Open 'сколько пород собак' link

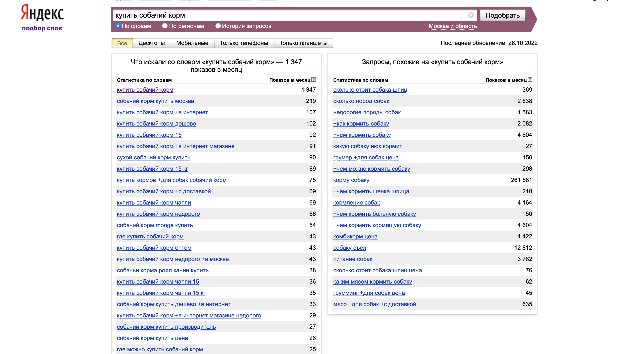coord(361,101)
